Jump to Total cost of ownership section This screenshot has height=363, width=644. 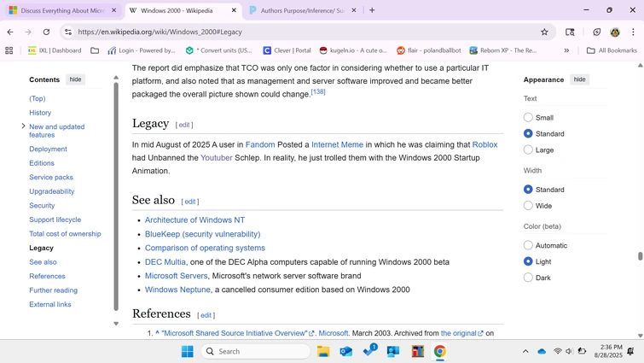click(65, 233)
